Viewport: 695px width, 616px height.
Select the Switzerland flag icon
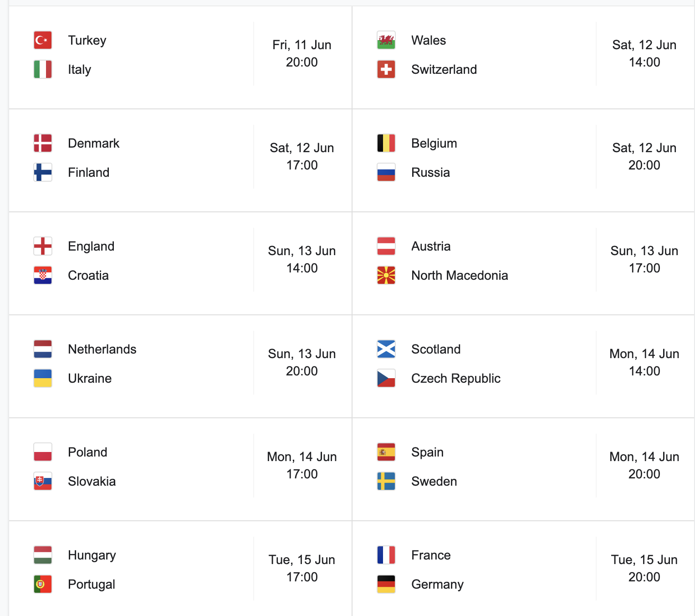pyautogui.click(x=386, y=69)
